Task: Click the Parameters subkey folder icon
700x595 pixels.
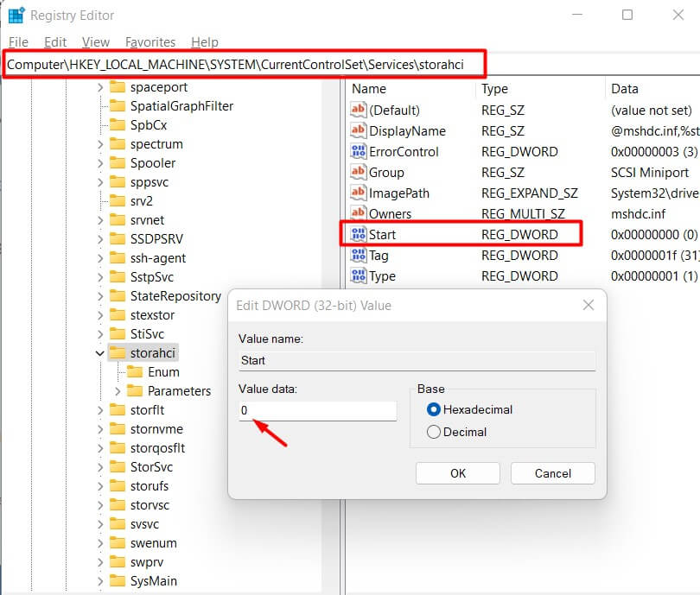Action: (x=135, y=391)
